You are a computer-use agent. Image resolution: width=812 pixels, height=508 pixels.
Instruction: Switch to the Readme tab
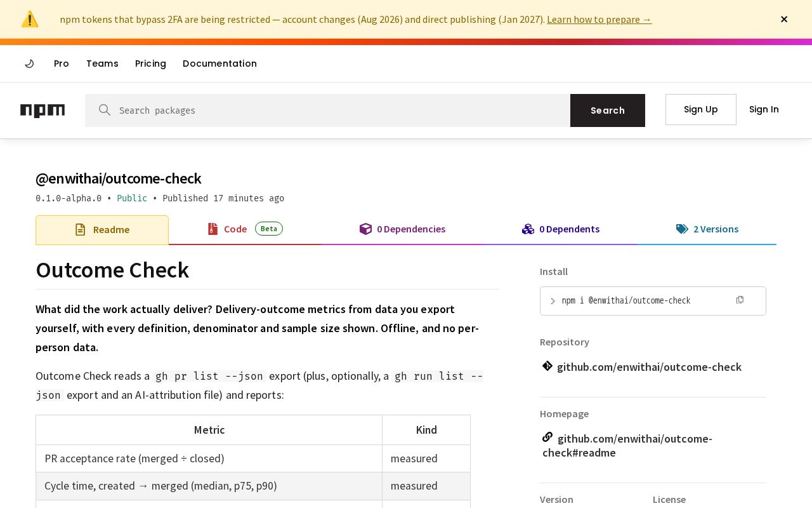tap(102, 230)
